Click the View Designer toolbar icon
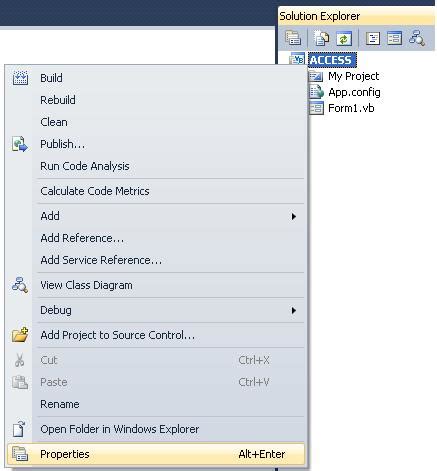Image resolution: width=437 pixels, height=471 pixels. [394, 38]
